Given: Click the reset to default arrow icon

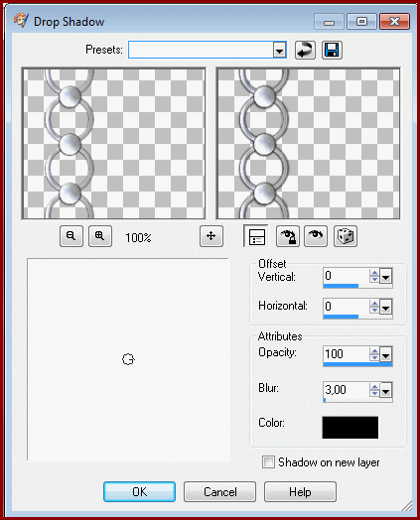Looking at the screenshot, I should point(305,51).
